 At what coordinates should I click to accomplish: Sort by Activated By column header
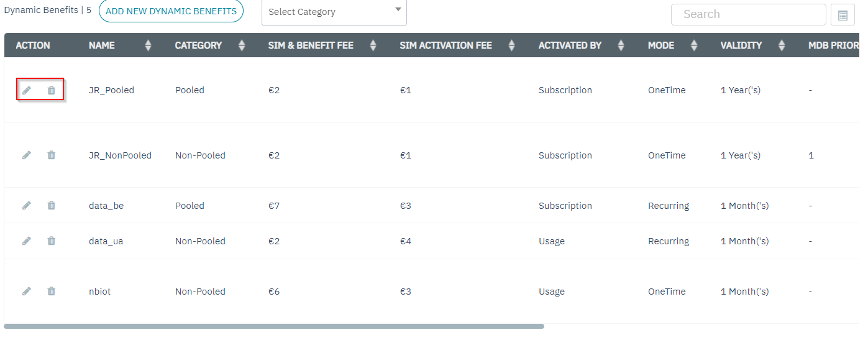tap(620, 45)
